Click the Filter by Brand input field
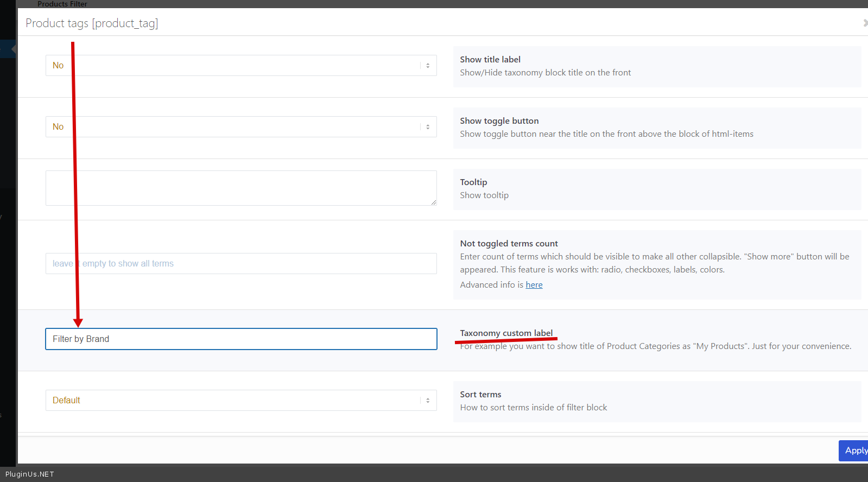Viewport: 868px width, 482px height. (x=241, y=339)
